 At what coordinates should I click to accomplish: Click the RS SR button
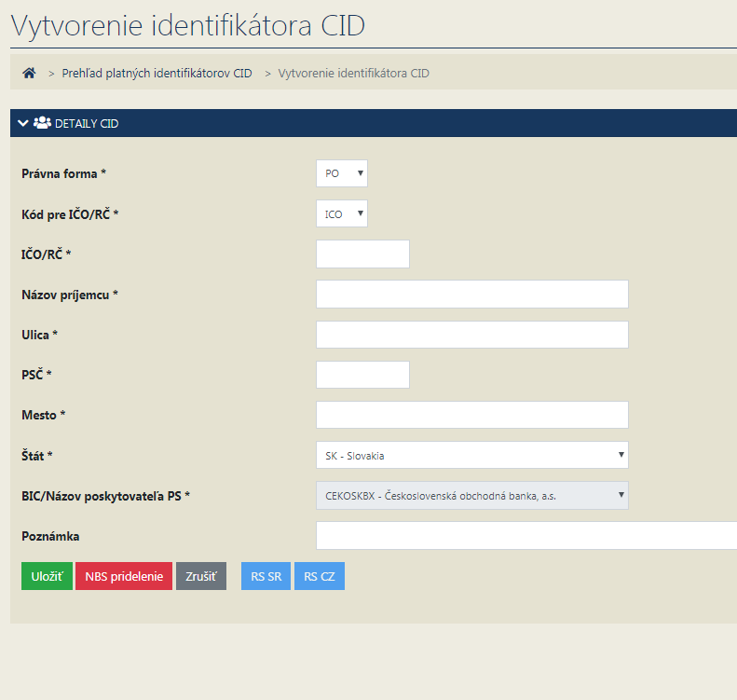(x=266, y=576)
